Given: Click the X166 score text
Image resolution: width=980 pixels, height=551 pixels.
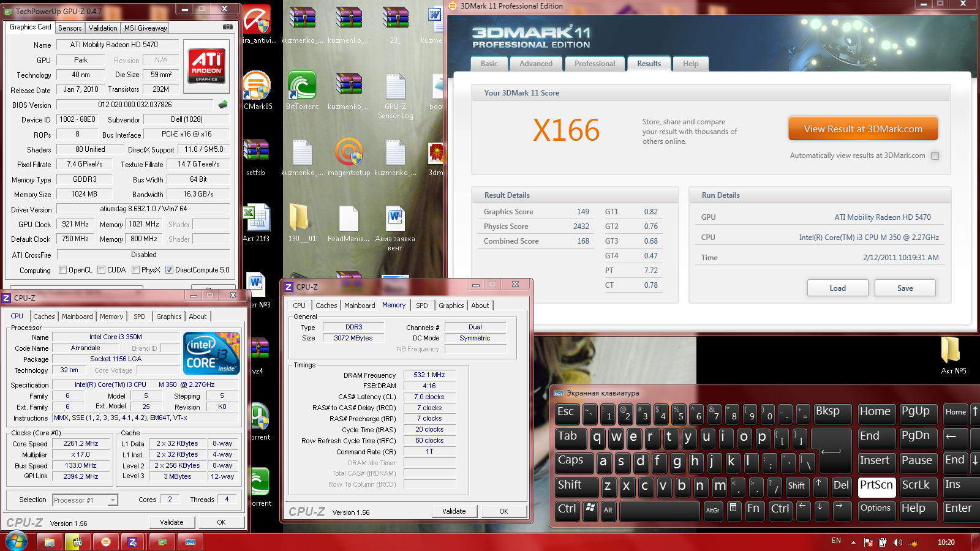Looking at the screenshot, I should point(566,130).
